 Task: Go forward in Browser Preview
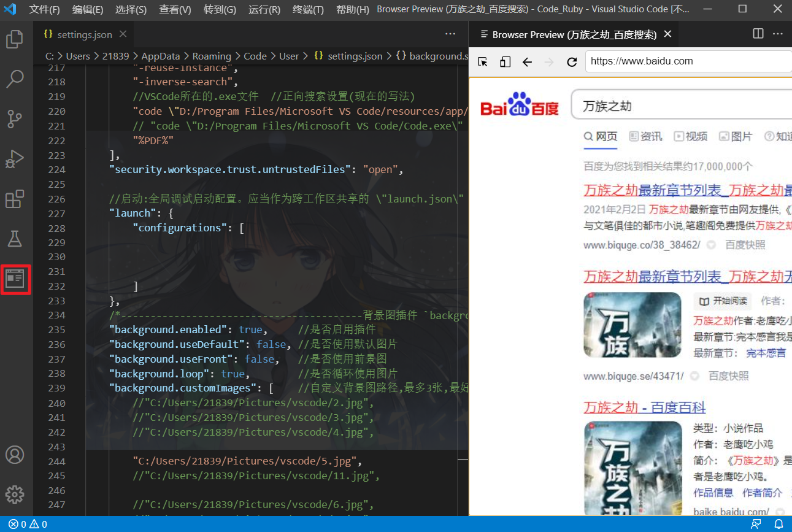point(549,61)
